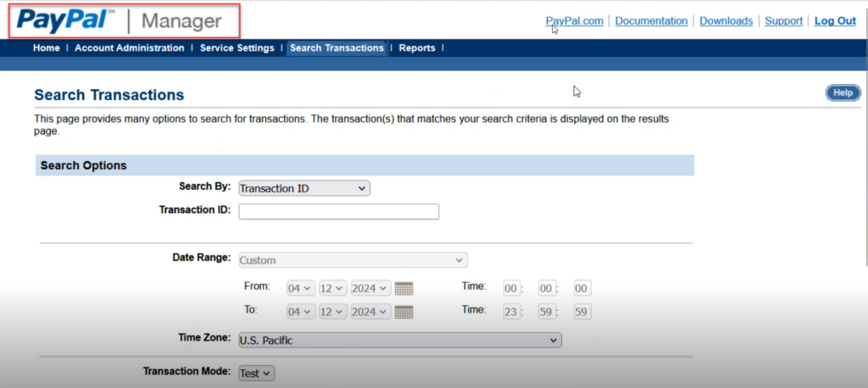Open the From date calendar picker icon
The width and height of the screenshot is (868, 388).
coord(404,288)
